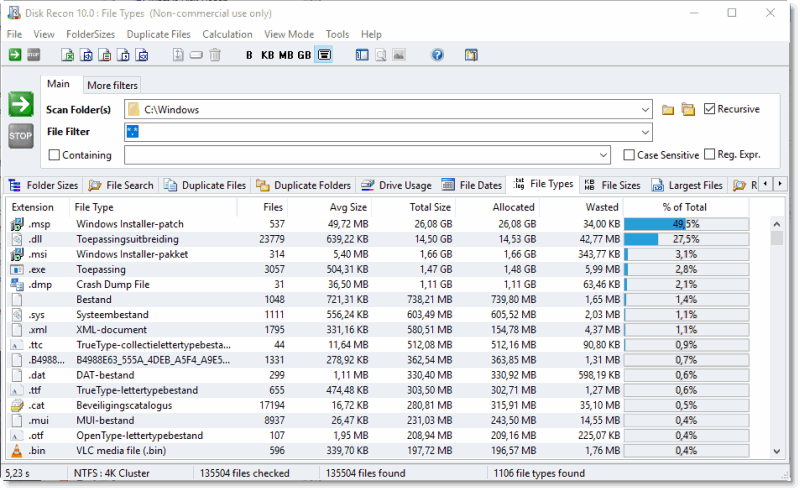Click the .msp installer patch file icon
This screenshot has height=490, width=800.
tap(17, 224)
